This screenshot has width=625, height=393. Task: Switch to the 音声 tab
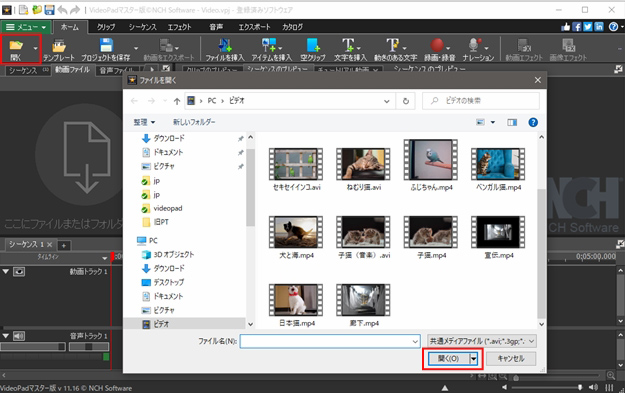coord(216,27)
